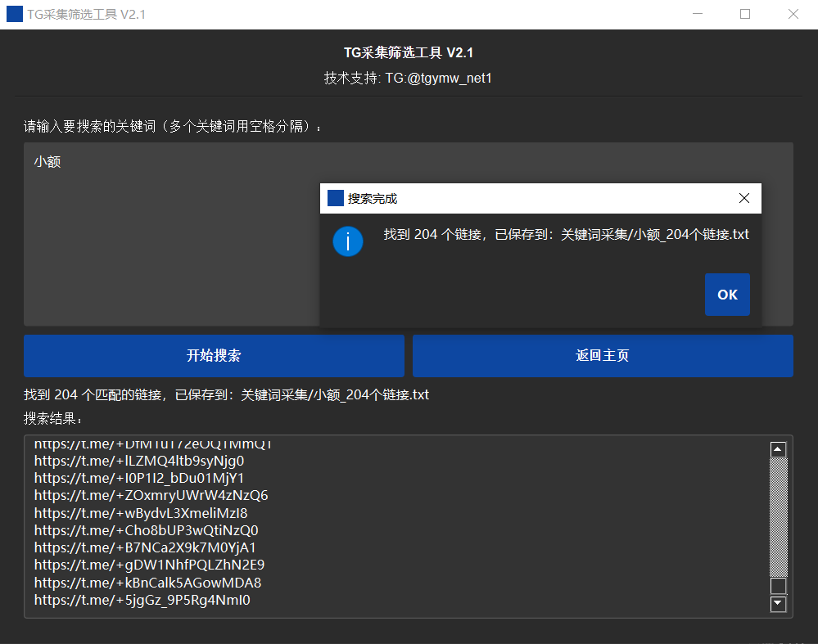Click the link containing wBydvL3Xmeli
The width and height of the screenshot is (818, 644).
(x=141, y=513)
